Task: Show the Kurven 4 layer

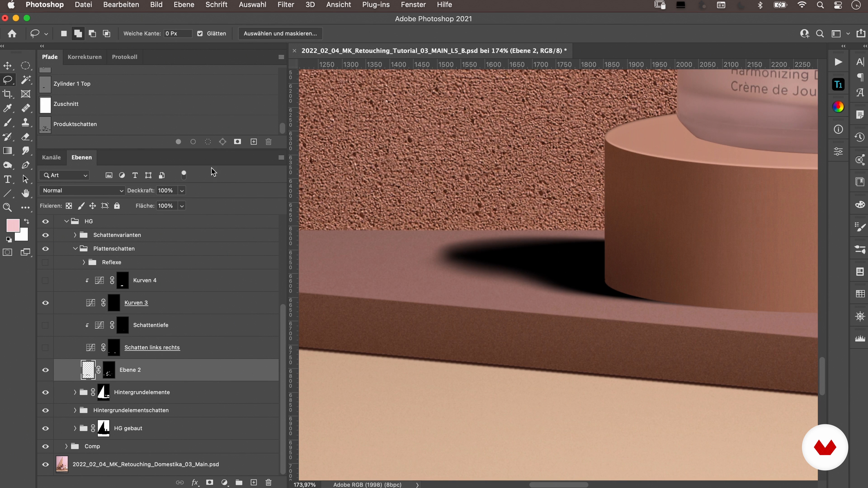Action: 45,280
